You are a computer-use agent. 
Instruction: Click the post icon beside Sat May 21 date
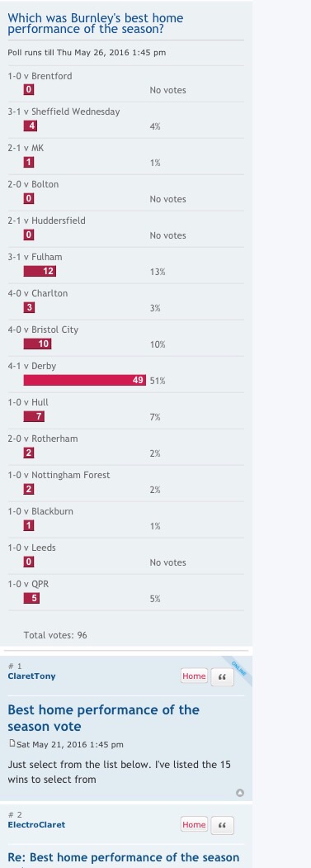pos(12,743)
